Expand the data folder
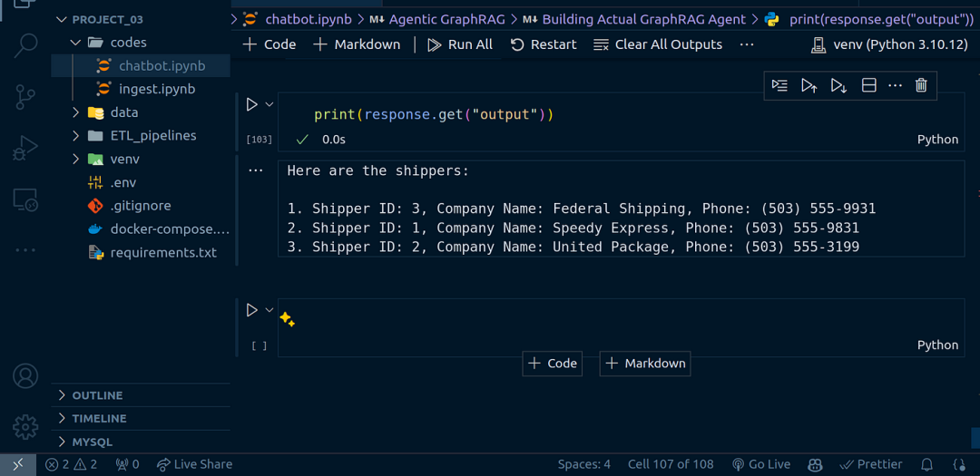Image resolution: width=980 pixels, height=476 pixels. click(124, 112)
